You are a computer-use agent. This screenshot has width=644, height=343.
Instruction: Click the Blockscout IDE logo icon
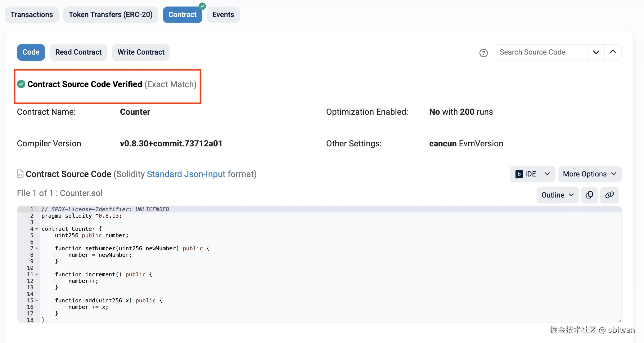519,174
